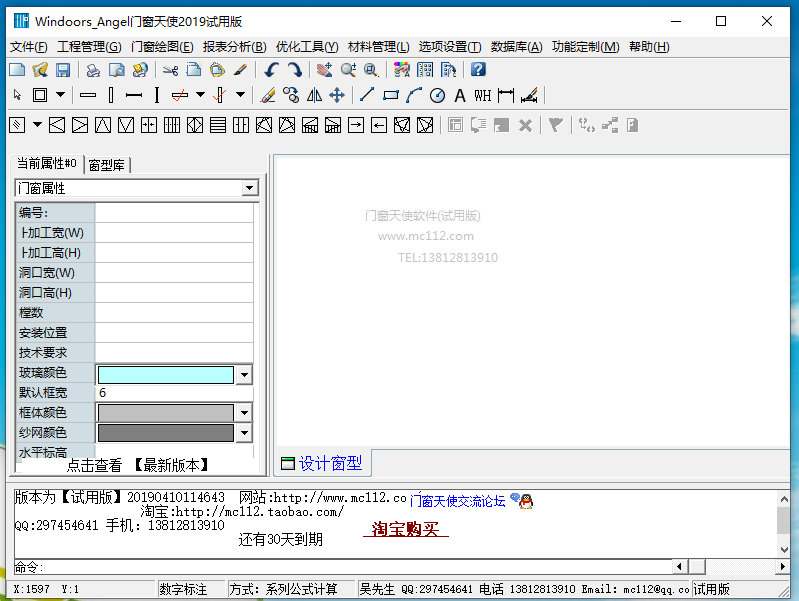Click the 编号 input field
This screenshot has height=601, width=799.
174,213
